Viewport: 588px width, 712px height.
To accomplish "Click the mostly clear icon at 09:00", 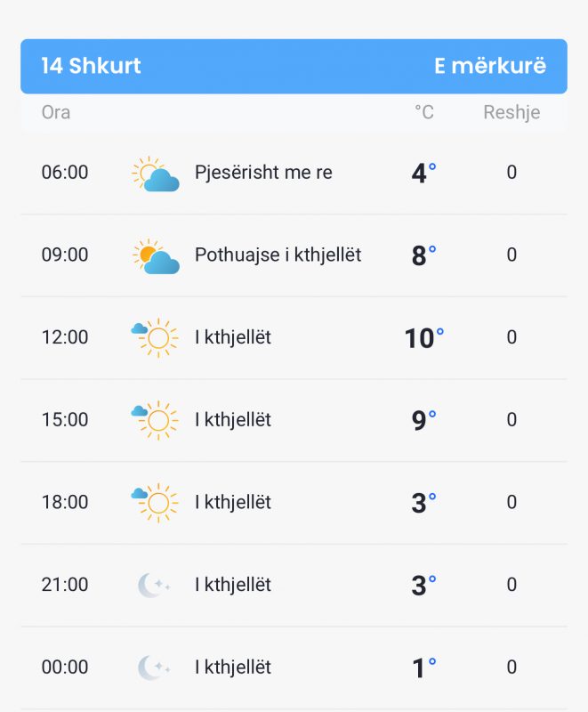I will point(155,256).
